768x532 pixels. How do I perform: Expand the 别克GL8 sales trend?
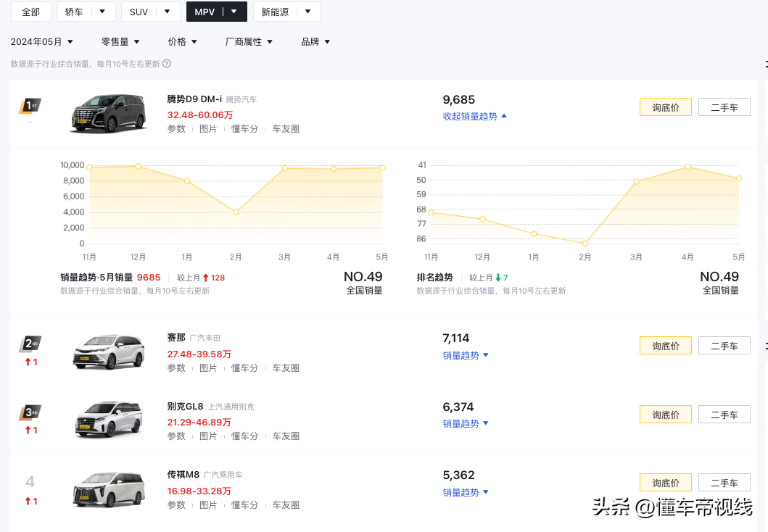pos(466,423)
